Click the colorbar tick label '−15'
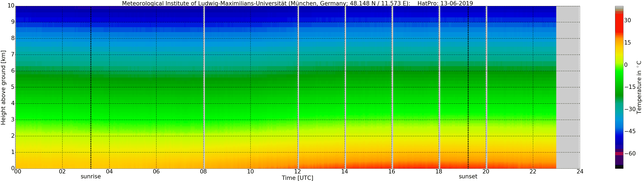 pyautogui.click(x=630, y=87)
